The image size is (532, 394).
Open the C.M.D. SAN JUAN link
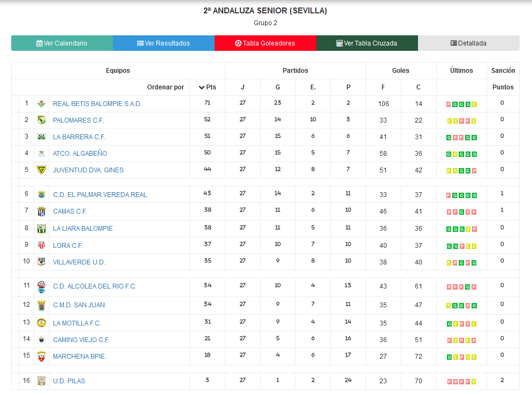point(79,305)
